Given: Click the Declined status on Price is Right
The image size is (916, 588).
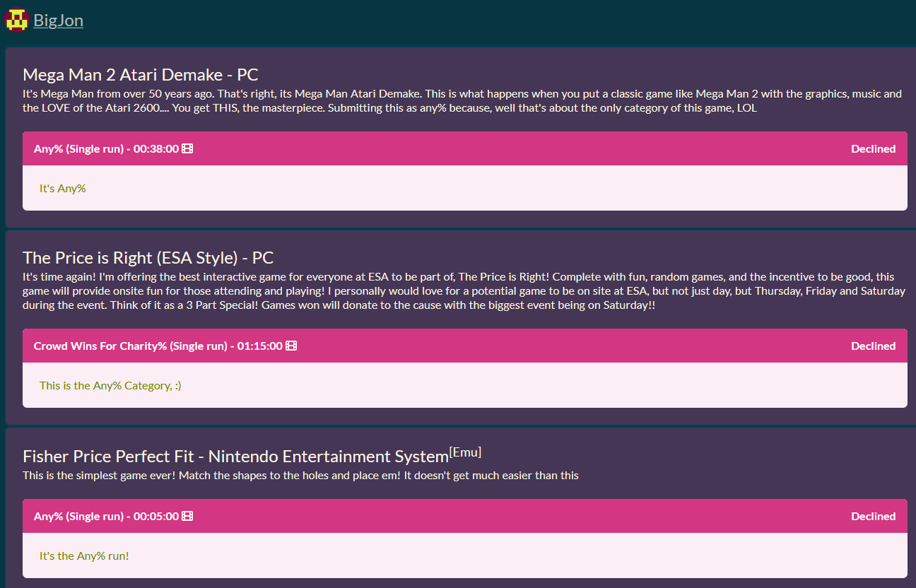Looking at the screenshot, I should (873, 346).
